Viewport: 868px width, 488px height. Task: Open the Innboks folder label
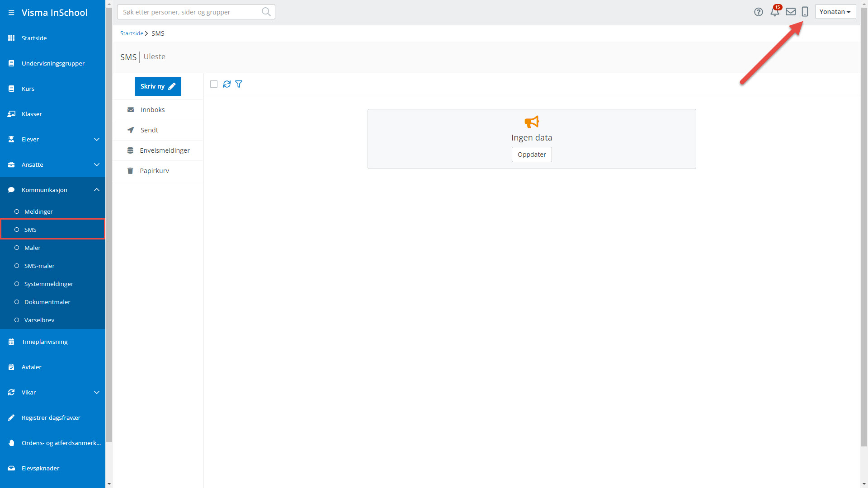point(153,110)
